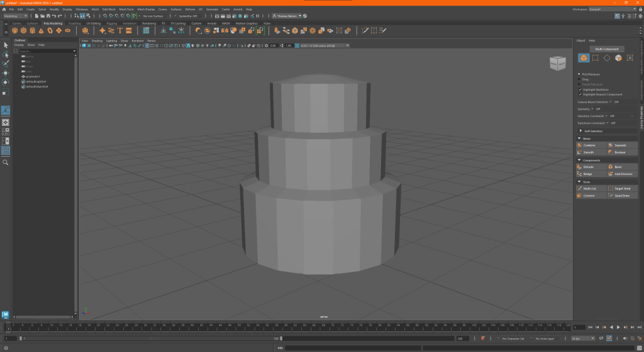Viewport: 644px width, 352px height.
Task: Click the search magnifier icon in left toolbox
Action: (x=6, y=162)
